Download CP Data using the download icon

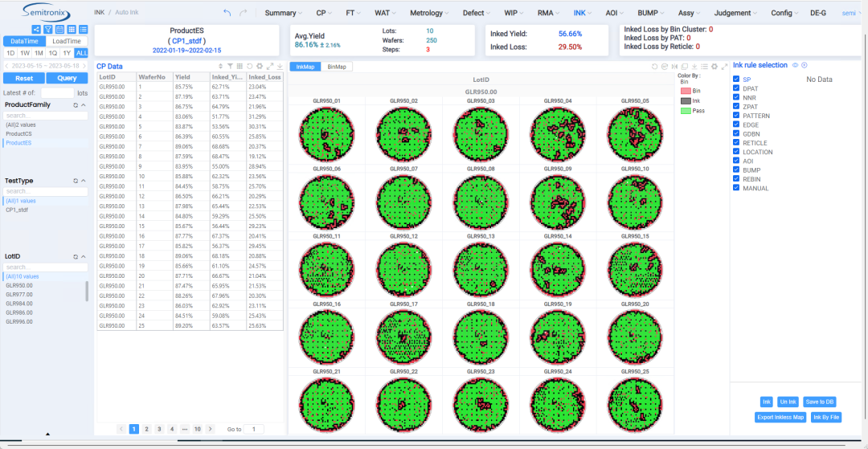coord(280,66)
